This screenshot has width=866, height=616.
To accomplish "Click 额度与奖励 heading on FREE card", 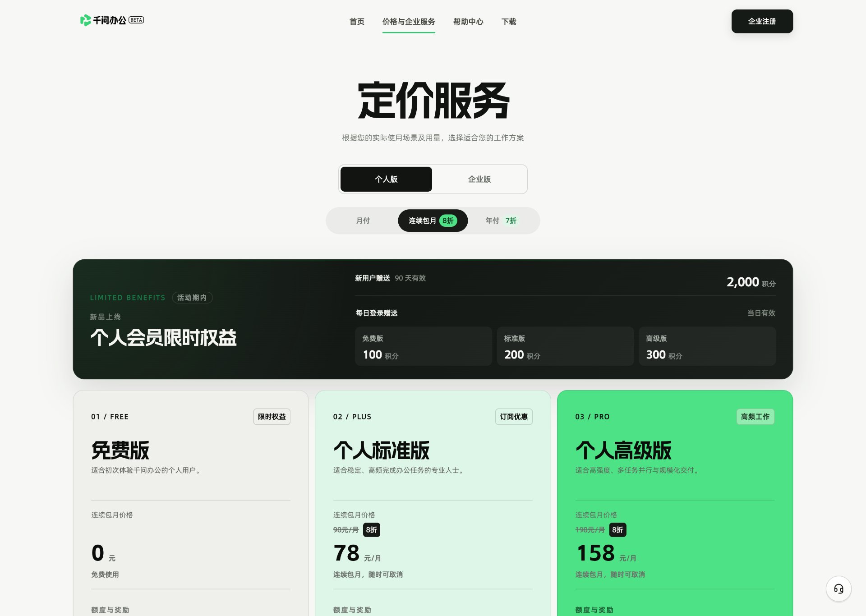I will click(110, 610).
